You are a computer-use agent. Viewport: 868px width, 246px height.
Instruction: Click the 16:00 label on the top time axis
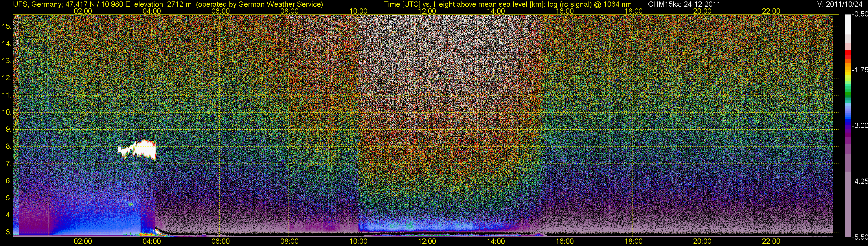565,11
